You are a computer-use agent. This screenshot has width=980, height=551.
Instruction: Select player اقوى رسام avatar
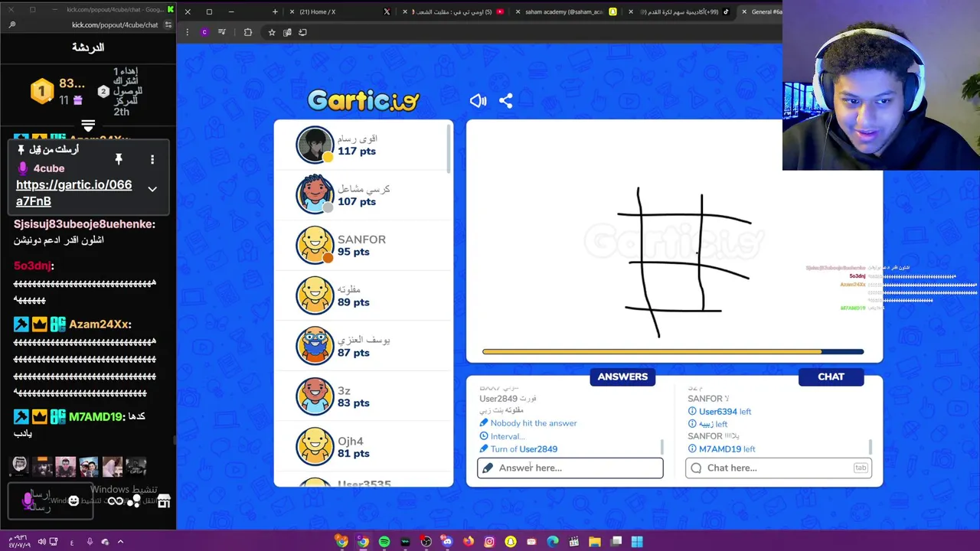(315, 145)
